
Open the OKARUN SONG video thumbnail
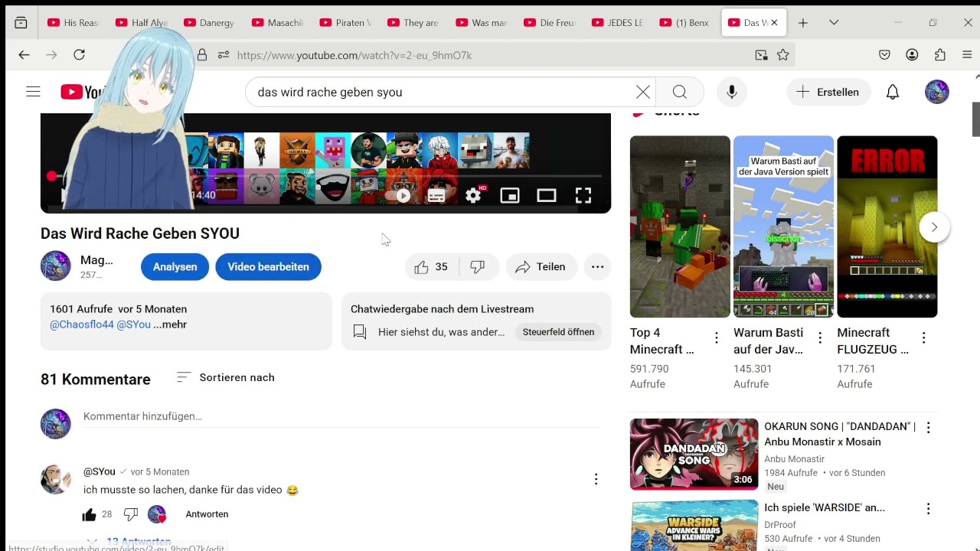pos(694,454)
